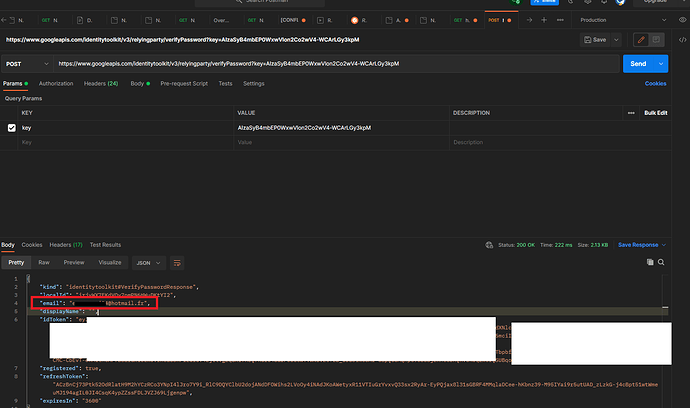Open the response Headers (17) tab

coord(66,245)
